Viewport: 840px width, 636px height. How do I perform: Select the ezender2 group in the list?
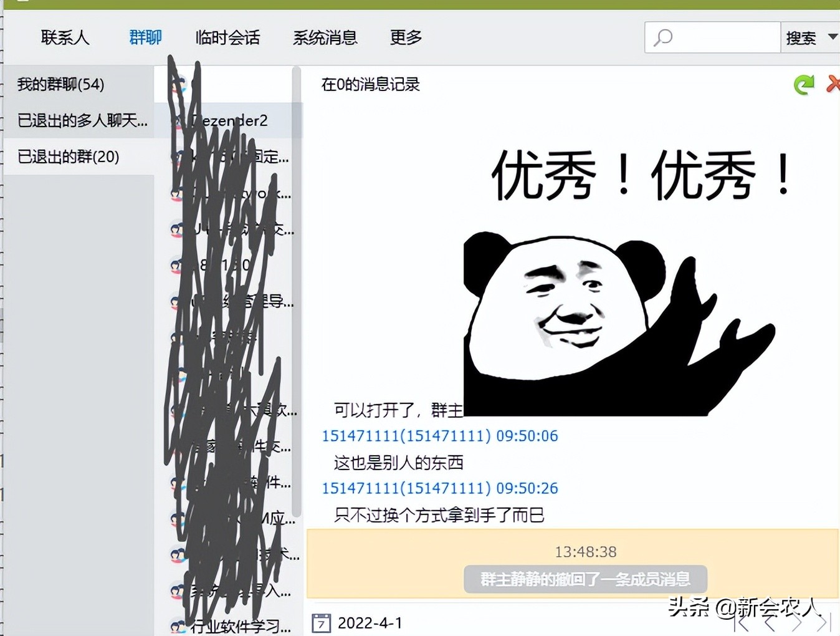click(x=227, y=120)
